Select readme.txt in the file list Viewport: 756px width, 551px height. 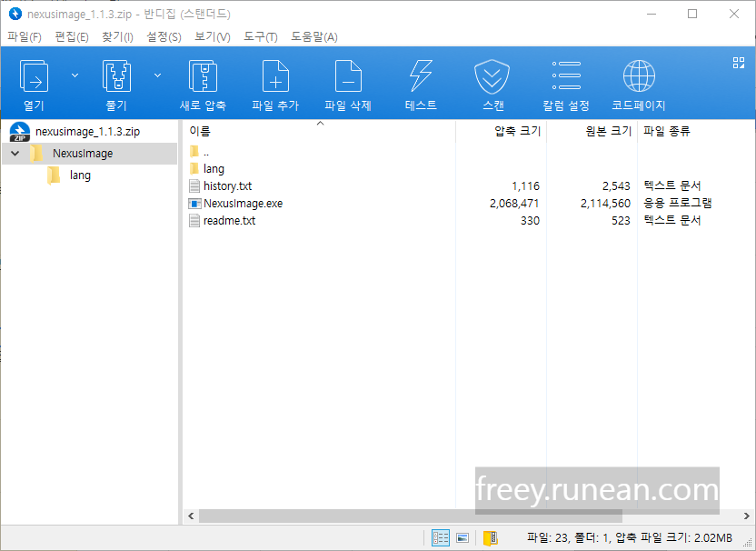click(230, 221)
